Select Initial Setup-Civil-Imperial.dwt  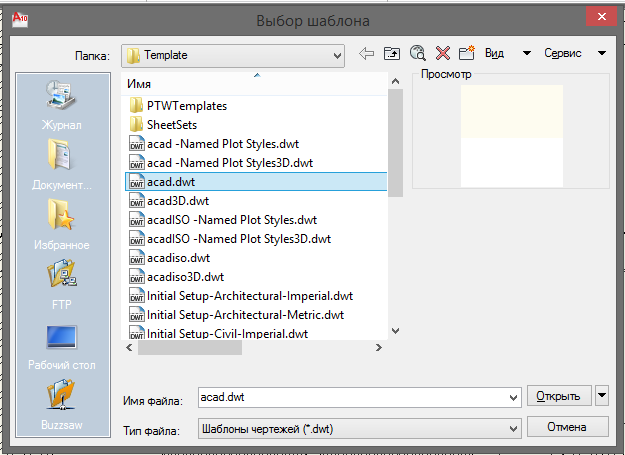[x=219, y=333]
